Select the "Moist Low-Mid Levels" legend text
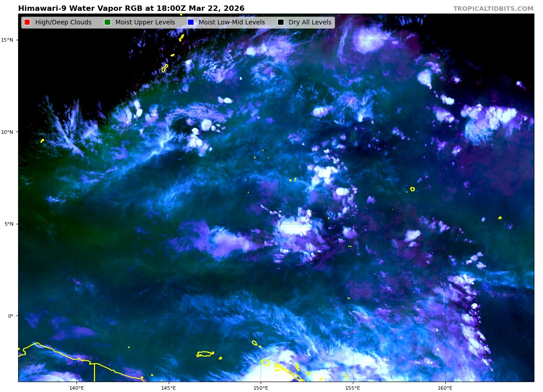The width and height of the screenshot is (543, 392). click(x=232, y=22)
